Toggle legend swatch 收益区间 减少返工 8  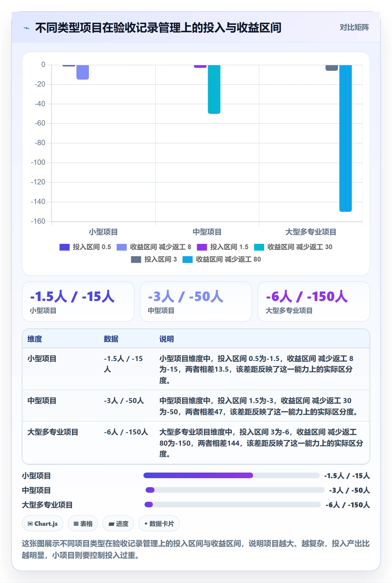tap(122, 247)
